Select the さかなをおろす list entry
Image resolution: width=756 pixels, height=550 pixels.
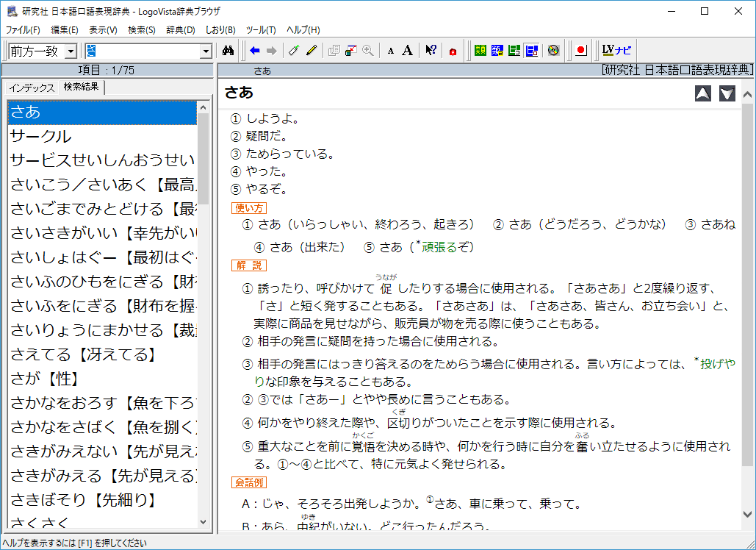[x=102, y=403]
